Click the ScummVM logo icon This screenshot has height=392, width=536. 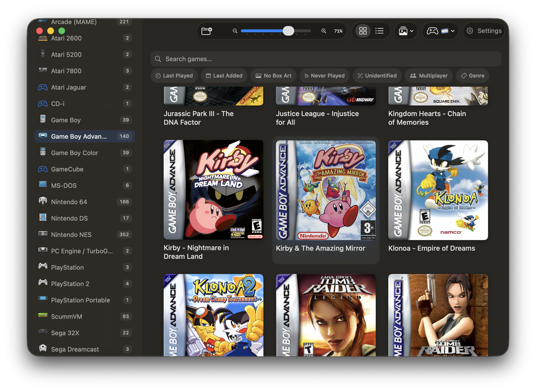pyautogui.click(x=43, y=315)
